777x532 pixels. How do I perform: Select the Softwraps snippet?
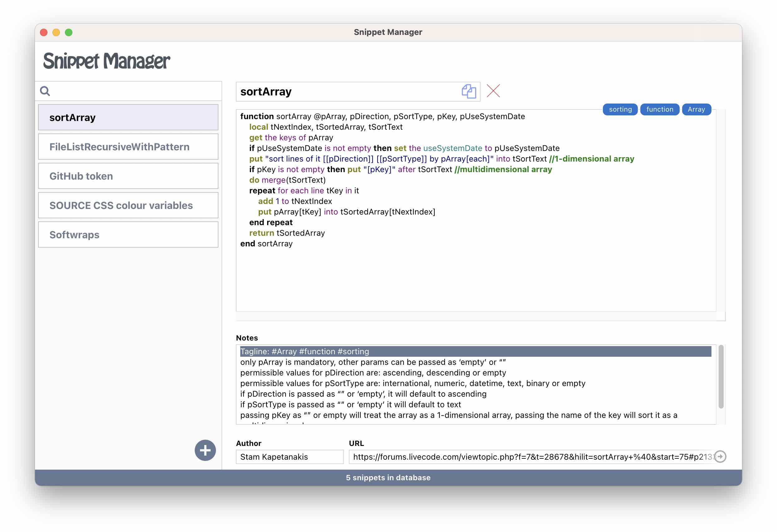coord(128,235)
